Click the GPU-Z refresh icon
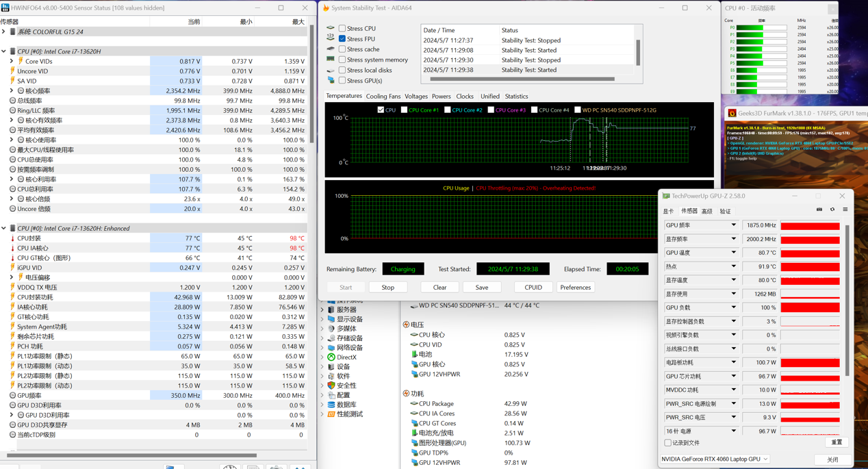The width and height of the screenshot is (868, 469). [x=832, y=210]
